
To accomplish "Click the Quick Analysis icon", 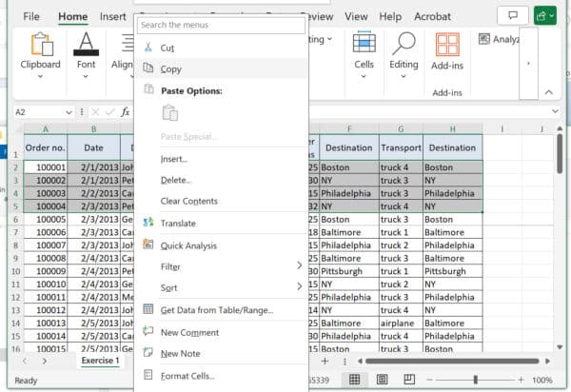I will [x=148, y=244].
